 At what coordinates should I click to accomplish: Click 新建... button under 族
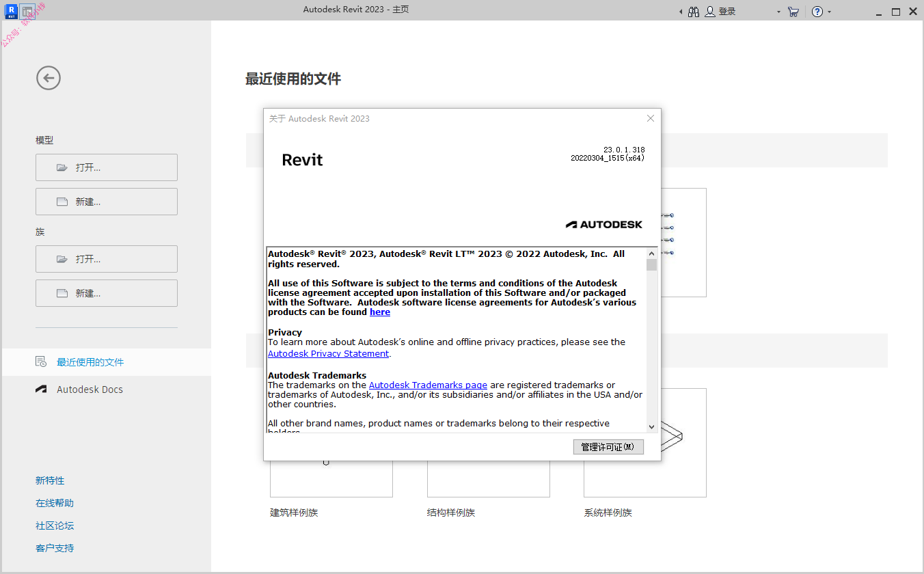107,293
